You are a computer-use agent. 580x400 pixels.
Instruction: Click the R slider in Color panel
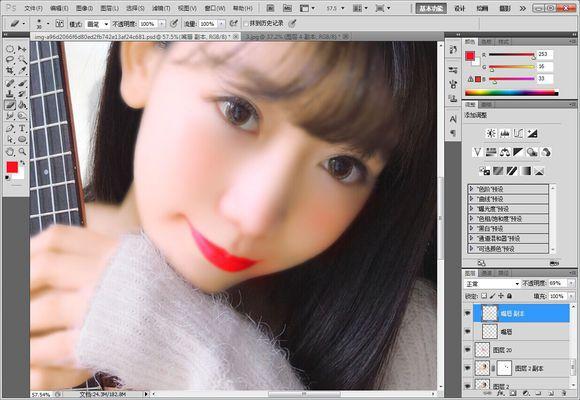pos(512,55)
